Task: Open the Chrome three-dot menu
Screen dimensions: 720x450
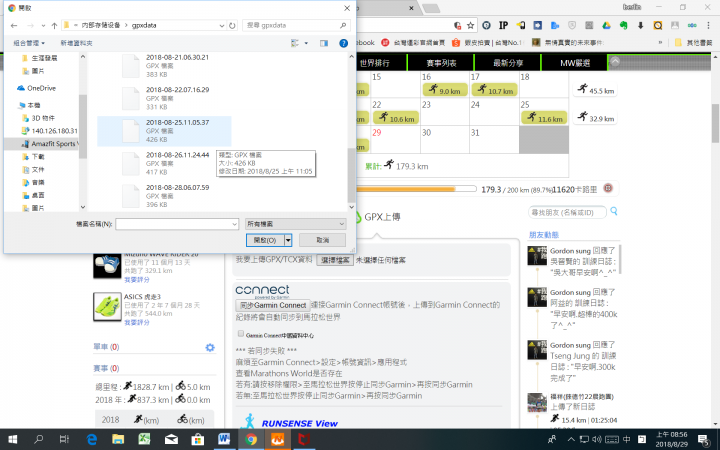Action: (x=709, y=26)
